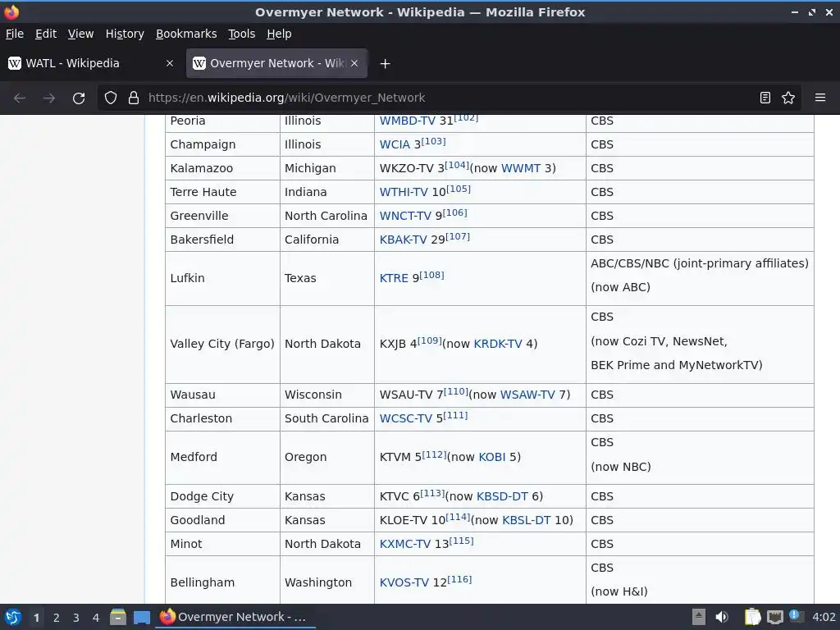Switch to workspace 3 in taskbar
The height and width of the screenshot is (630, 840).
pyautogui.click(x=76, y=618)
